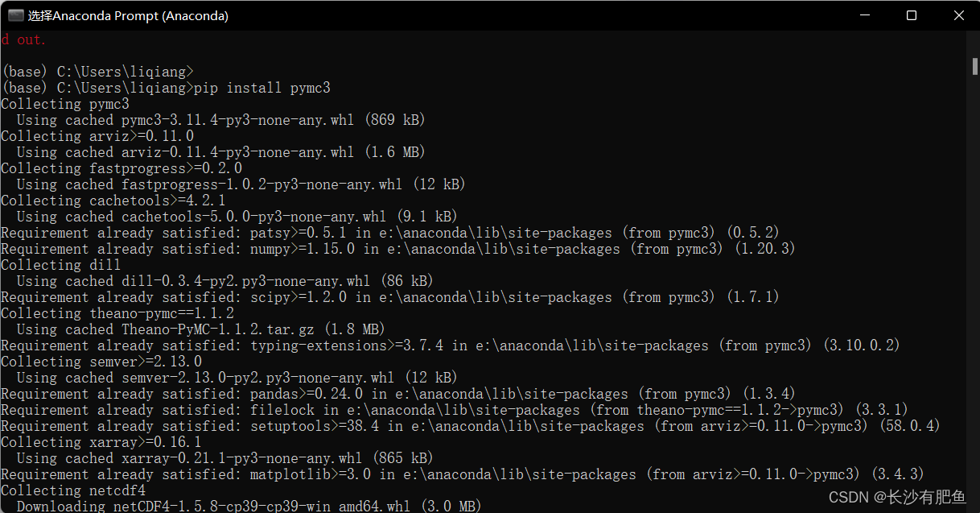Click the 'Collecting semver>=2.13.0' line
Image resolution: width=980 pixels, height=513 pixels.
click(x=101, y=362)
